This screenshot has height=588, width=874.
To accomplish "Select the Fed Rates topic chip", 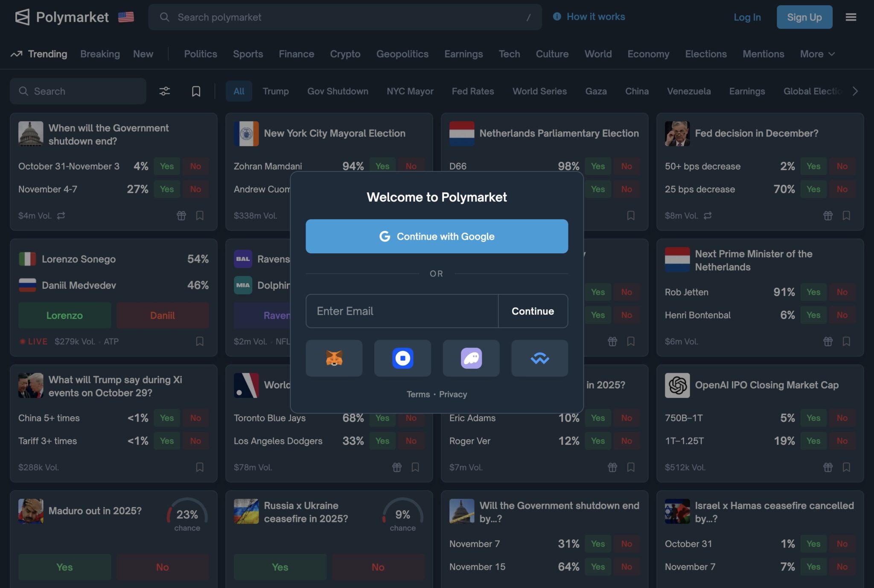I will pos(472,91).
